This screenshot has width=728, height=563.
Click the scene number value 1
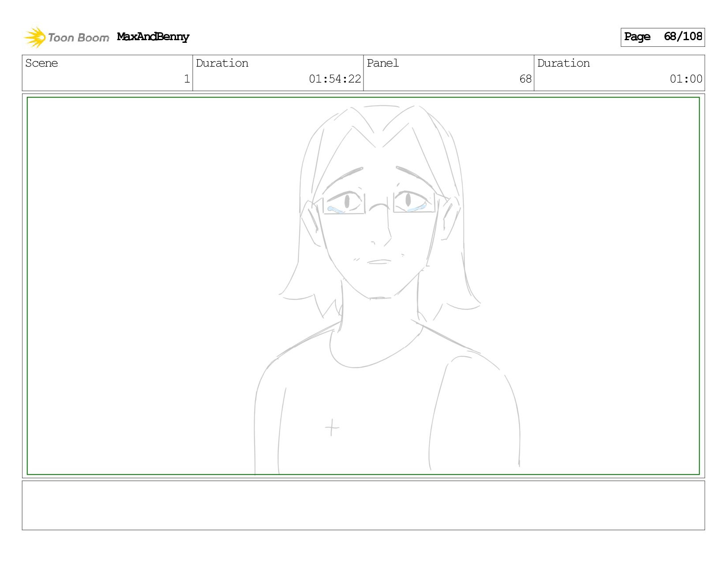click(187, 79)
